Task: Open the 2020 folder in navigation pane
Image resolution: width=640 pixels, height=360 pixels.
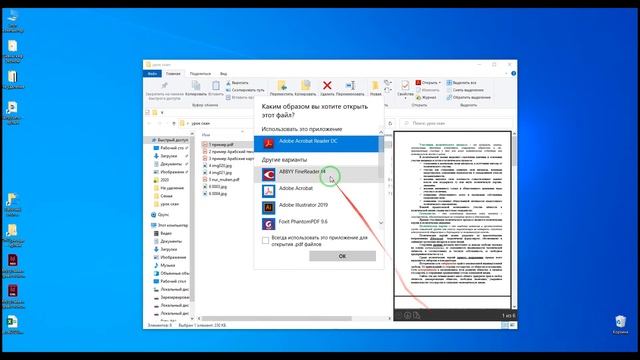Action: click(164, 180)
